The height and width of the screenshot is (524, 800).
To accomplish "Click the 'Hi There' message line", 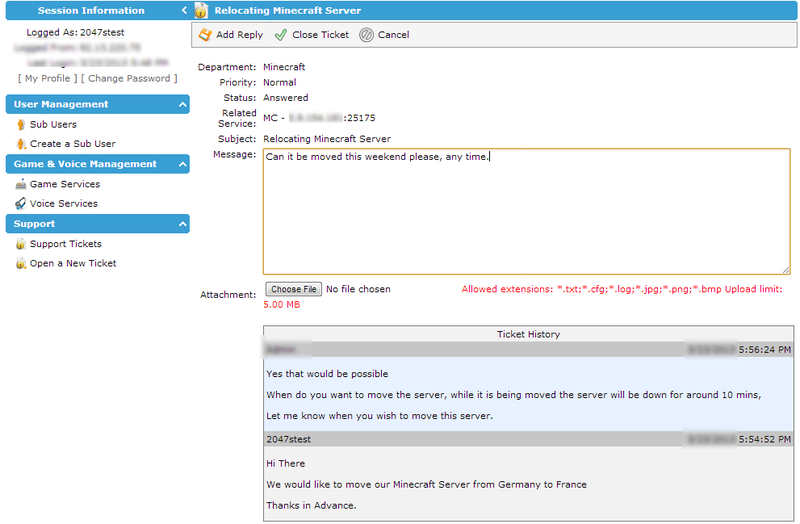I will click(286, 464).
